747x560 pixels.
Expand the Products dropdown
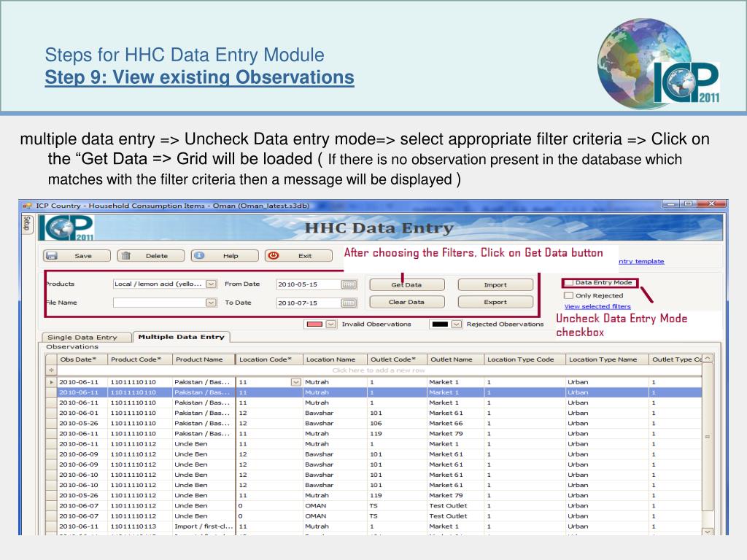click(x=211, y=284)
